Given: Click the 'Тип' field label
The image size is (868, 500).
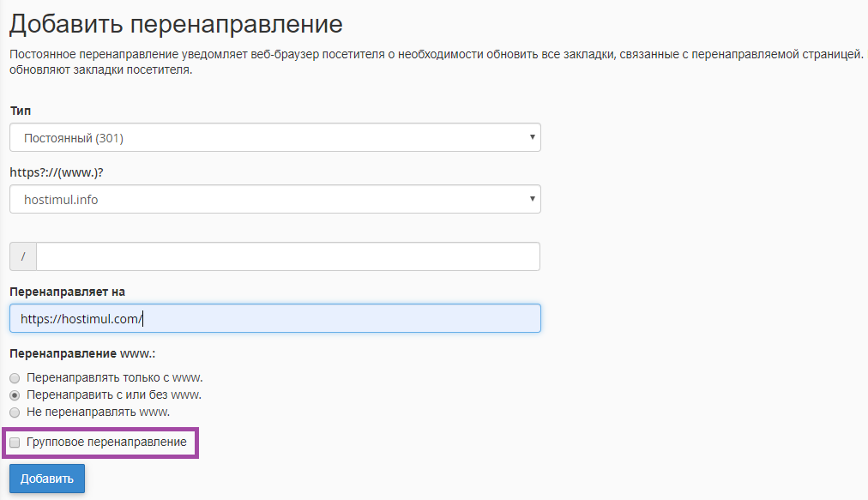Looking at the screenshot, I should (x=21, y=111).
